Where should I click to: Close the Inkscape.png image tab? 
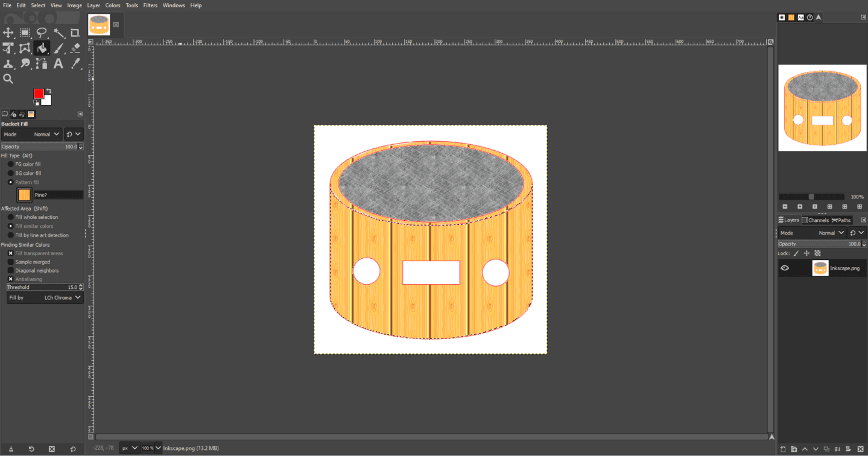point(116,25)
